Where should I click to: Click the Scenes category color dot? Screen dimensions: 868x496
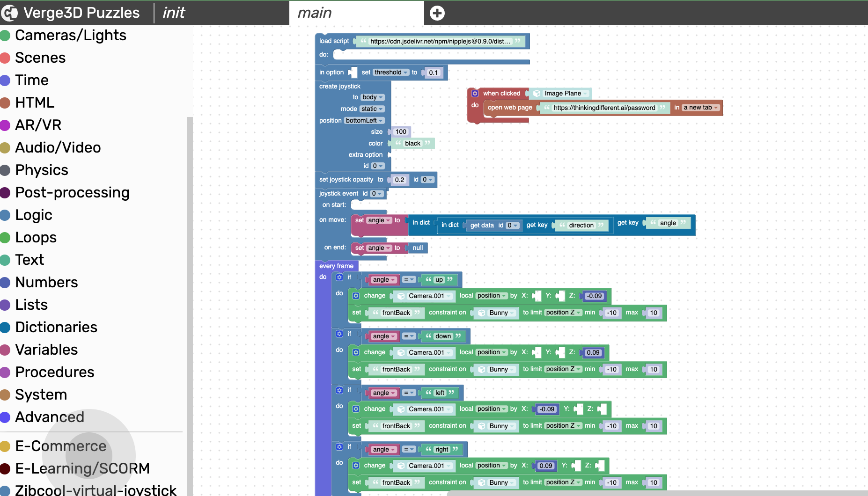pos(6,58)
